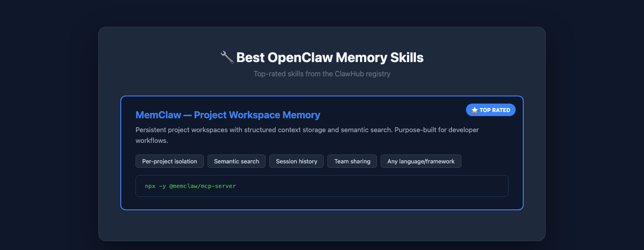Click the Best OpenClaw Memory Skills heading
Viewport: 644px width, 250px height.
(x=330, y=58)
